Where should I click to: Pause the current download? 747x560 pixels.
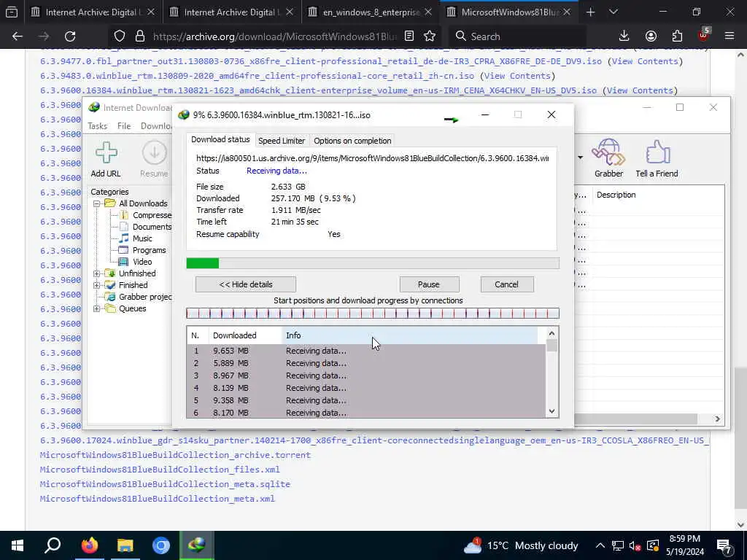(429, 285)
